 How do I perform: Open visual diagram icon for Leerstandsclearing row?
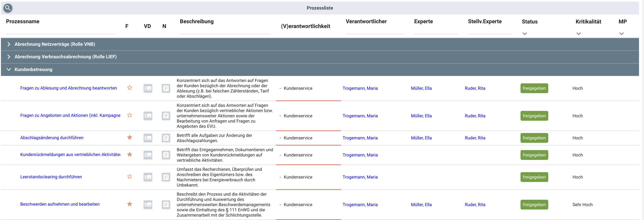click(x=148, y=177)
